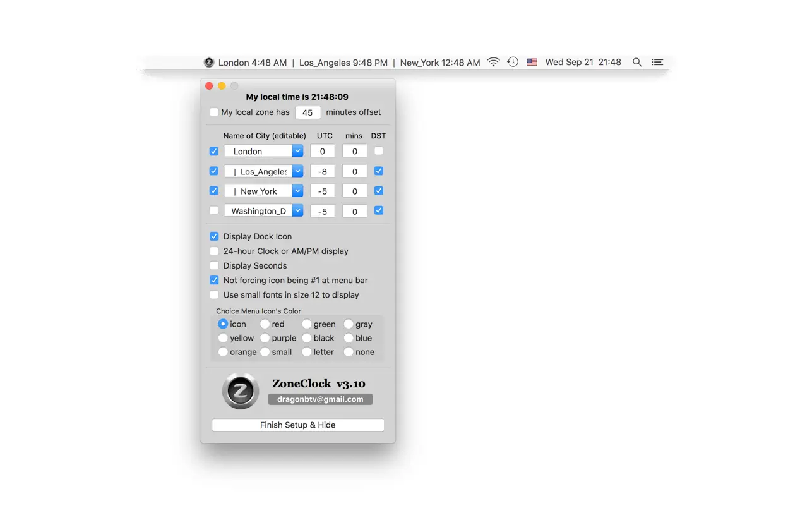Open the Wi-Fi status menu
This screenshot has height=508, width=812.
[493, 62]
